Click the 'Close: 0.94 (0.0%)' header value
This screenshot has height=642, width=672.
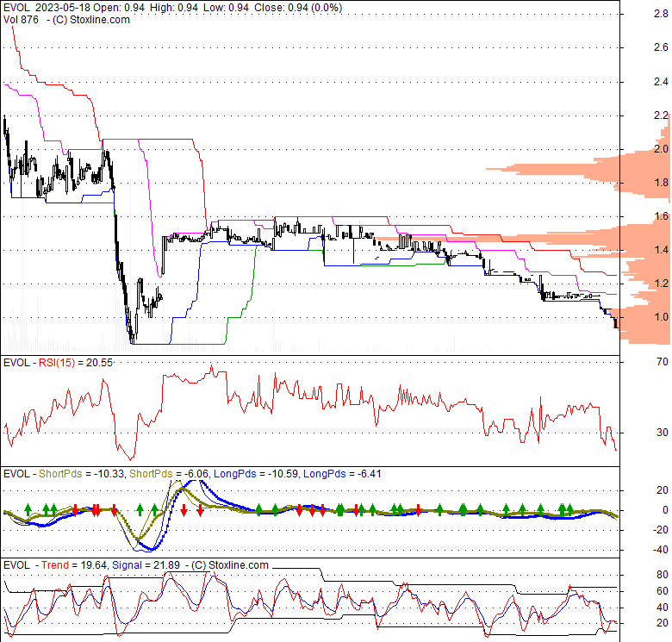coord(298,8)
